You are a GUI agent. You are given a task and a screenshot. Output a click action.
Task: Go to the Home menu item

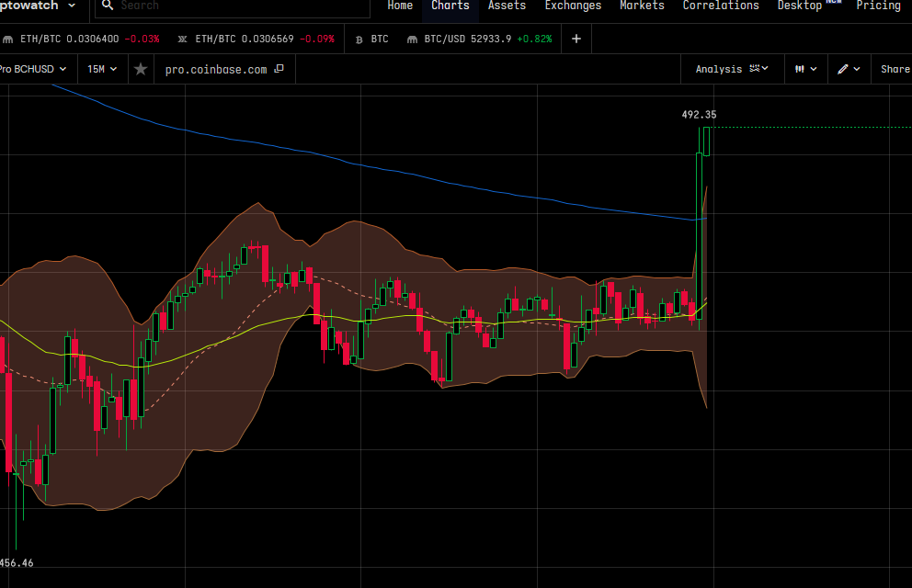tap(400, 6)
